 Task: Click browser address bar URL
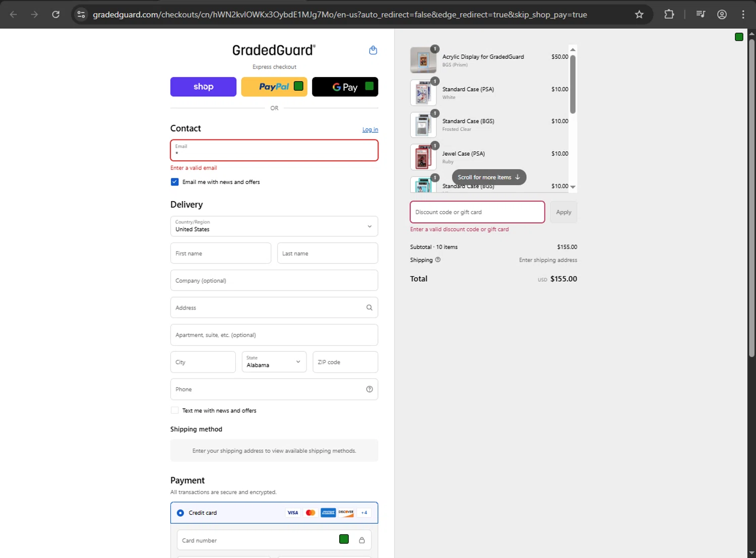point(340,15)
